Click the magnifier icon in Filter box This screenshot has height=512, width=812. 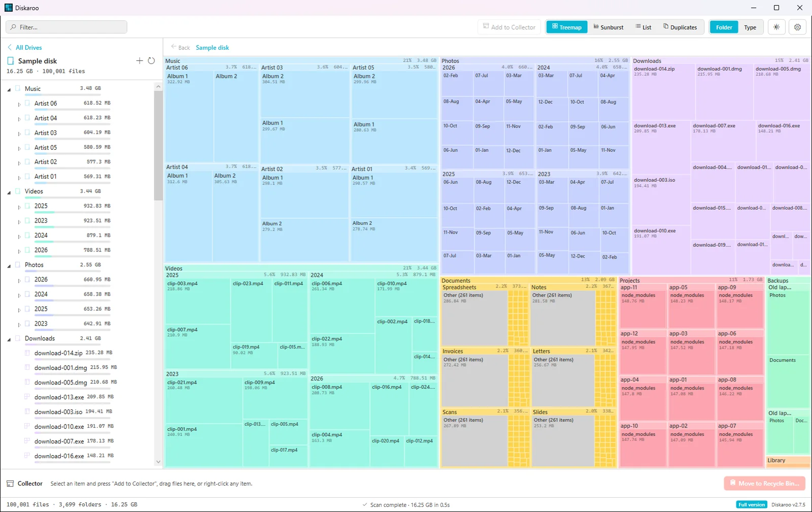pyautogui.click(x=13, y=27)
